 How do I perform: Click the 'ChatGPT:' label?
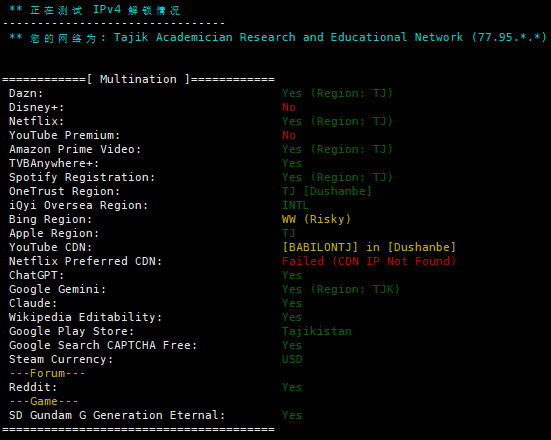[x=37, y=275]
